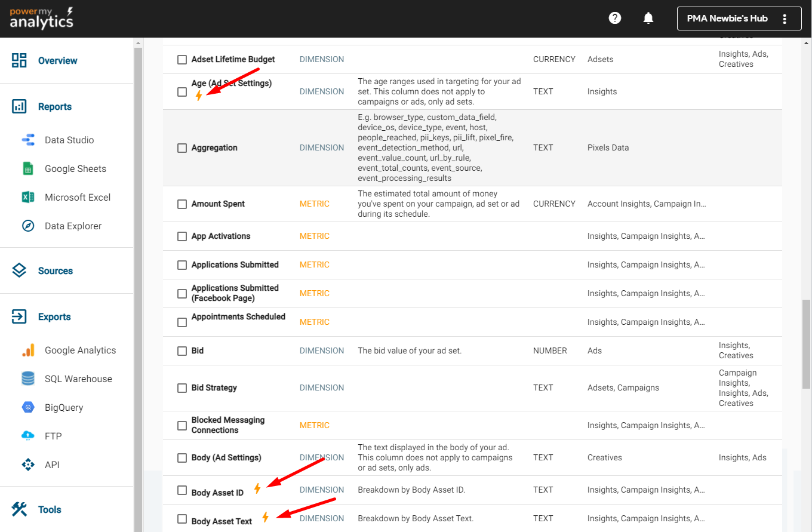Click the Power My Analytics logo
Screen dimensions: 812x532
coord(41,19)
